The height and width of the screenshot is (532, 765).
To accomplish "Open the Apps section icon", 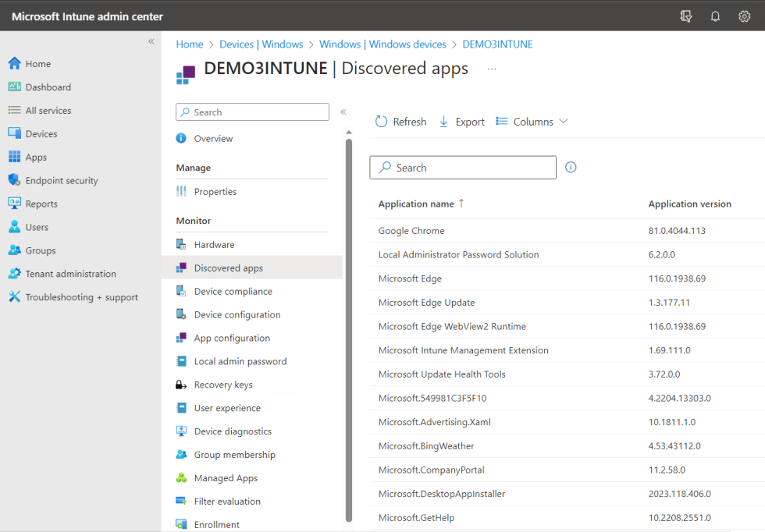I will click(x=13, y=157).
